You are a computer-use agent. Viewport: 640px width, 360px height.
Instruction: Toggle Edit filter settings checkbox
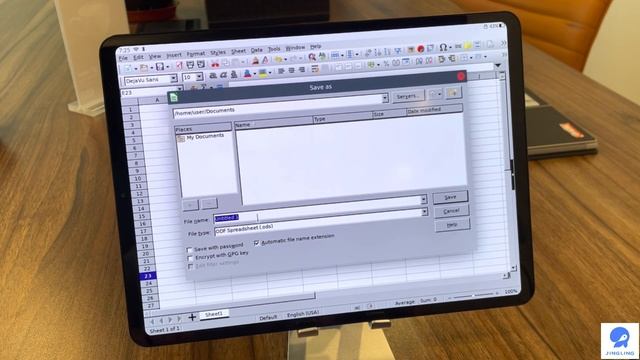pos(191,267)
